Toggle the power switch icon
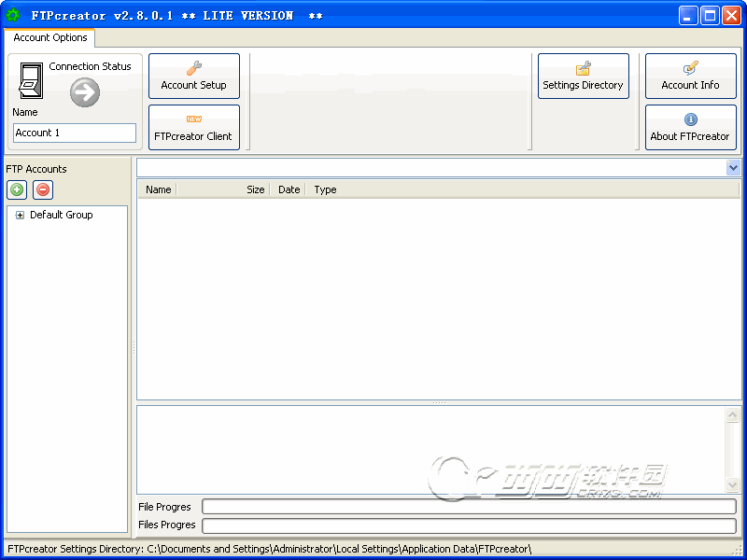 point(31,81)
